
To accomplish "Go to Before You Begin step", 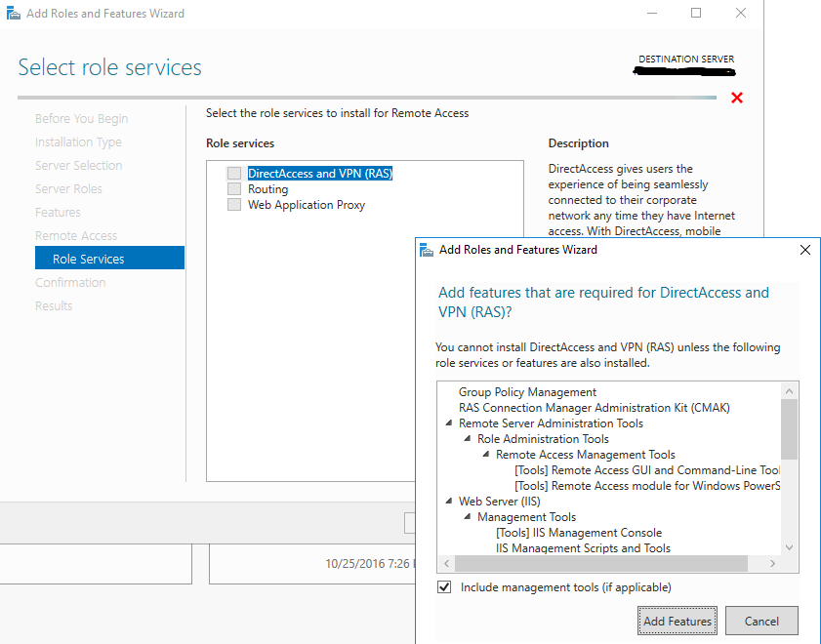I will pyautogui.click(x=82, y=119).
